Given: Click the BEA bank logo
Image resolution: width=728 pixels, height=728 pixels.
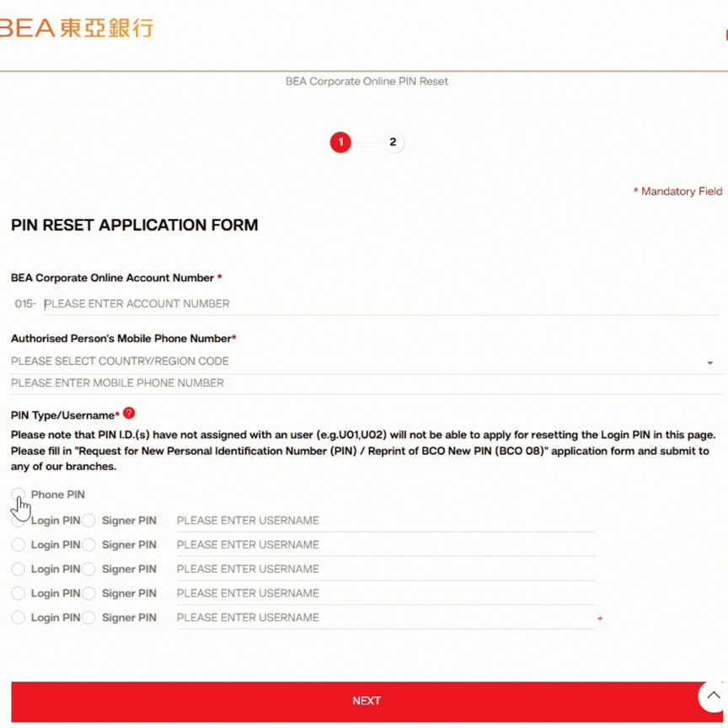Looking at the screenshot, I should 77,28.
